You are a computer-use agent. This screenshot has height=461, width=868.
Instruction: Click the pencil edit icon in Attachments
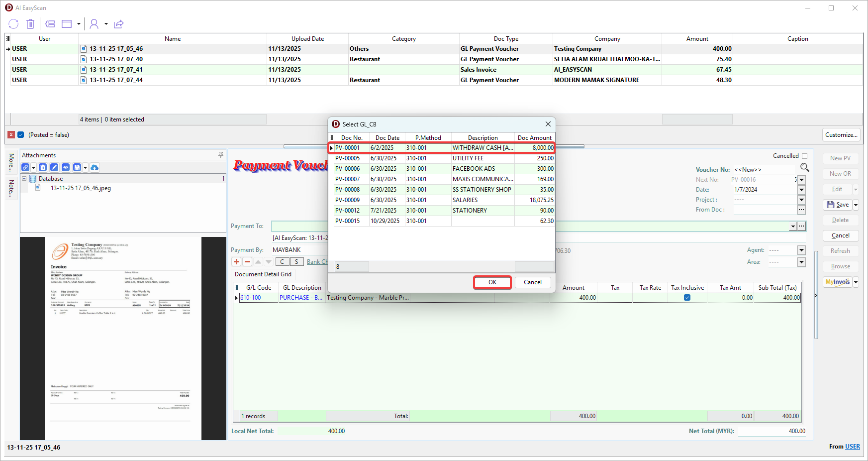pyautogui.click(x=54, y=167)
